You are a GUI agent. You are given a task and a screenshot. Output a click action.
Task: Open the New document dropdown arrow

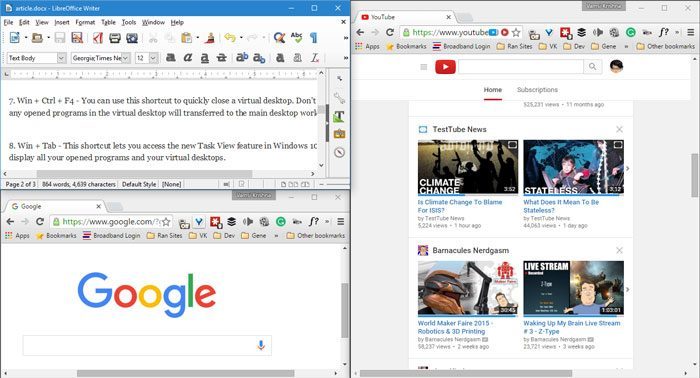tap(26, 38)
